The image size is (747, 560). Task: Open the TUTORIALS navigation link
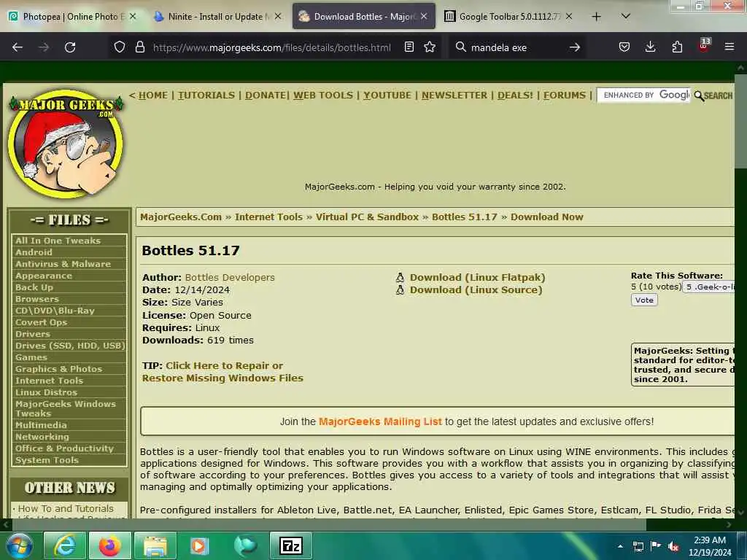coord(206,96)
